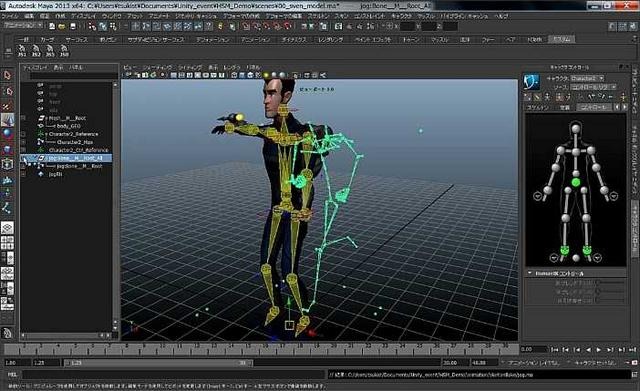Screen dimensions: 640x391
Task: Activate the Move tool in toolbox
Action: [7, 120]
